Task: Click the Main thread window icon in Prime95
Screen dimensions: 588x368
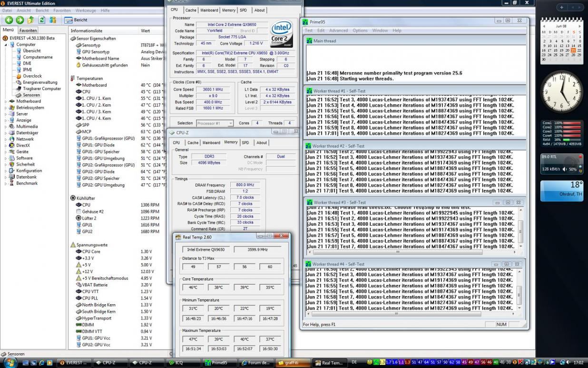Action: (x=309, y=41)
